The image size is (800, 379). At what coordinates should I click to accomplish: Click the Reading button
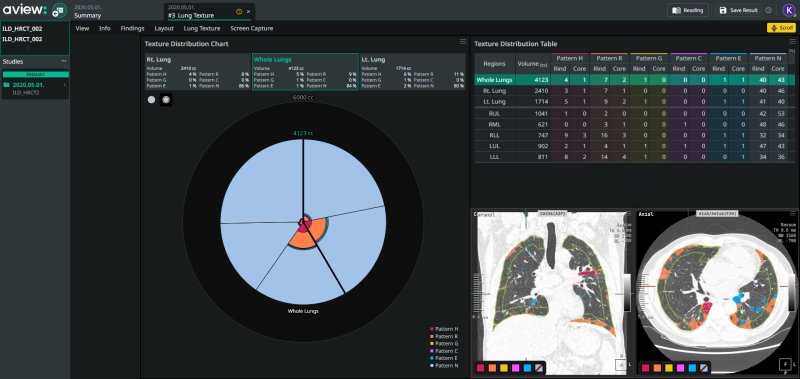(x=688, y=10)
